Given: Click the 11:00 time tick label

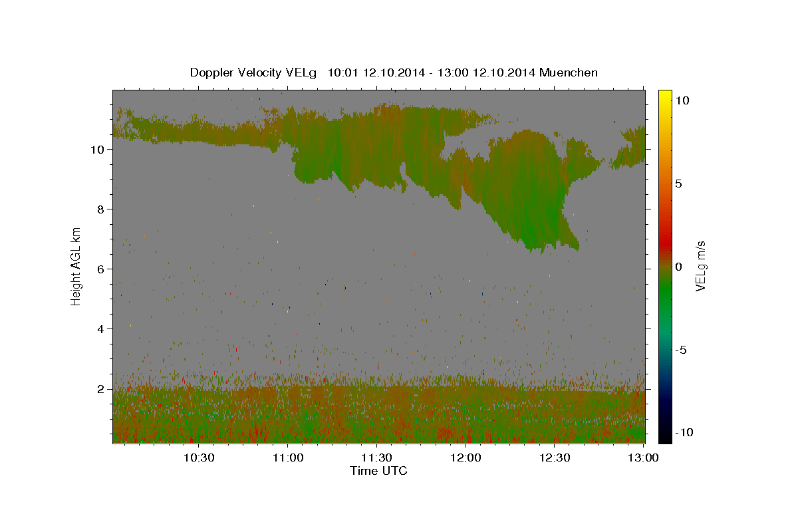Looking at the screenshot, I should pos(287,458).
